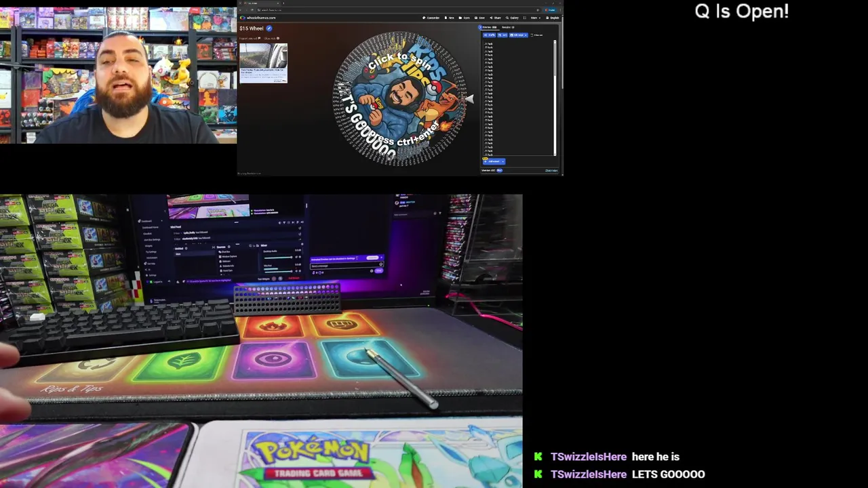Toggle fullscreen icon in site header
Viewport: 868px width, 488px height.
click(x=524, y=18)
